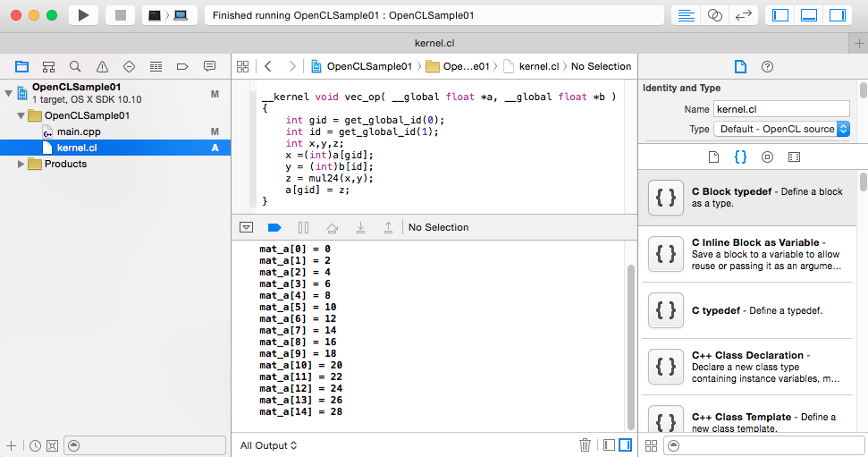Open the Breakpoint navigator icon
Screen dimensions: 868x457
click(x=182, y=66)
